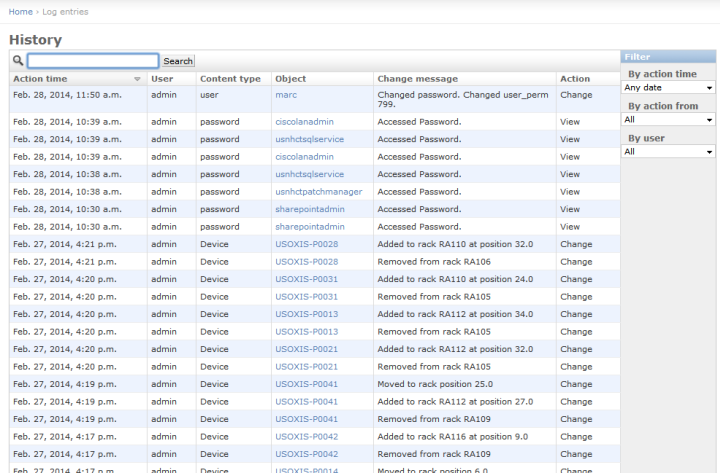Image resolution: width=720 pixels, height=473 pixels.
Task: Open the By action time date dropdown
Action: click(669, 88)
